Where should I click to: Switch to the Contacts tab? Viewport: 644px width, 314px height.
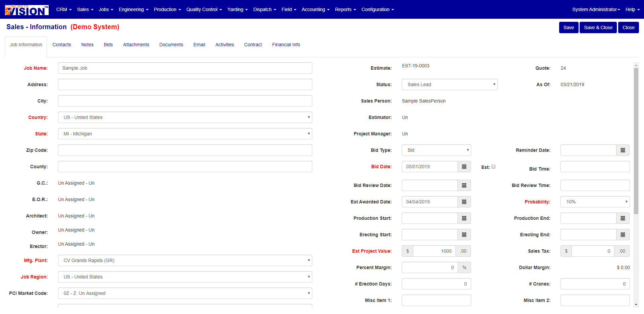click(x=62, y=45)
